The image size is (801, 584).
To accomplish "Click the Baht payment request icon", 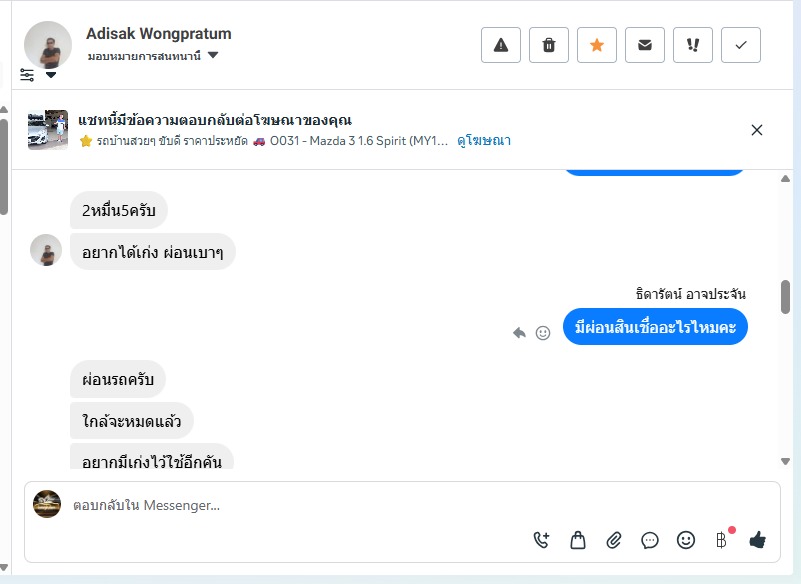I will pos(721,540).
